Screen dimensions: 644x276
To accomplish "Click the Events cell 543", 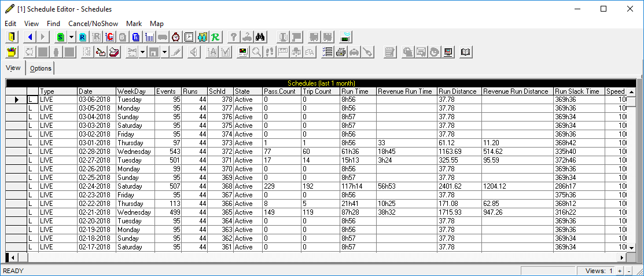I will click(168, 152).
